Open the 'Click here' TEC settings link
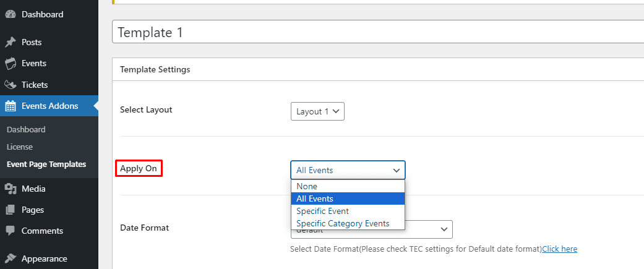This screenshot has width=644, height=269. [x=559, y=249]
